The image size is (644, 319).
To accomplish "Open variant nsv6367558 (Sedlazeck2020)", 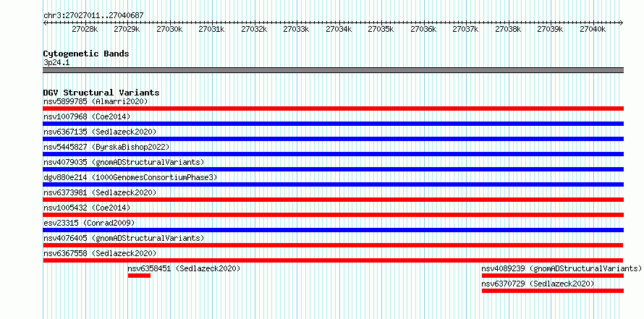I will point(100,253).
